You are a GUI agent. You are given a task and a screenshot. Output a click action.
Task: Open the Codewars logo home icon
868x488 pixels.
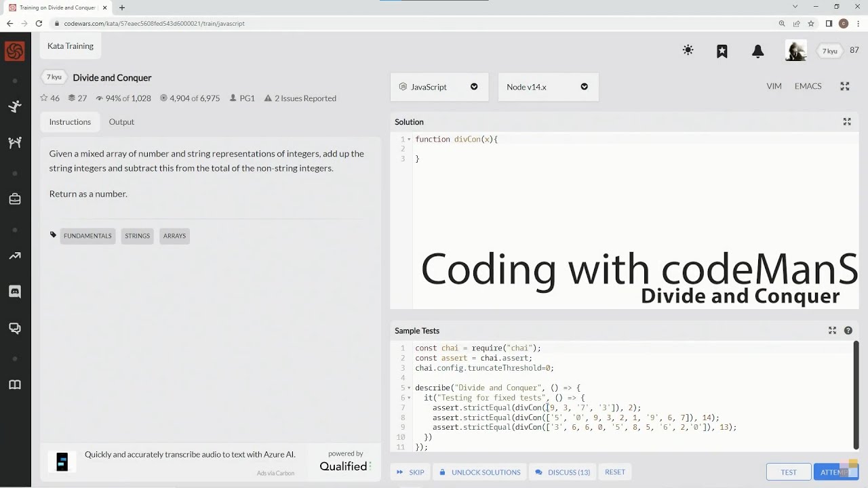(14, 51)
